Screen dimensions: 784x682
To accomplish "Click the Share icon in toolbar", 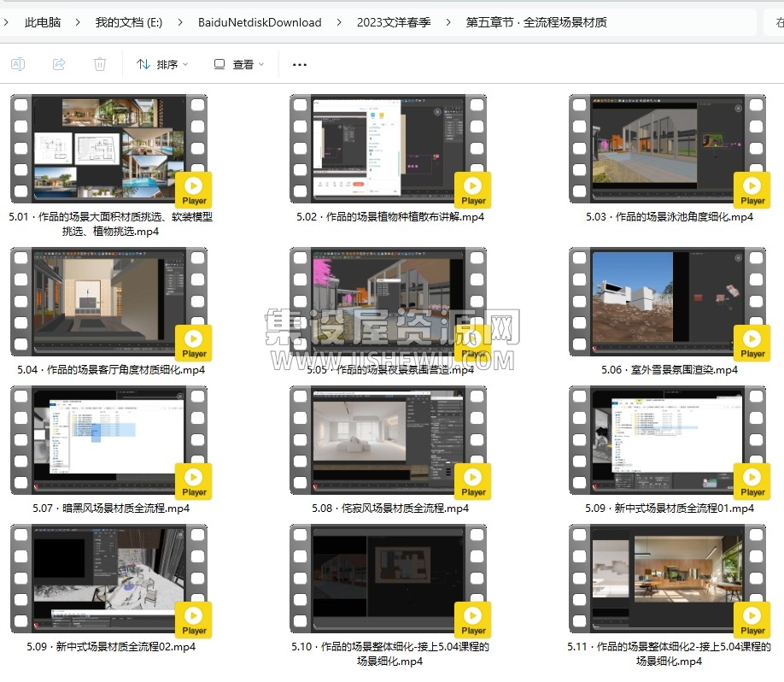I will coord(59,64).
